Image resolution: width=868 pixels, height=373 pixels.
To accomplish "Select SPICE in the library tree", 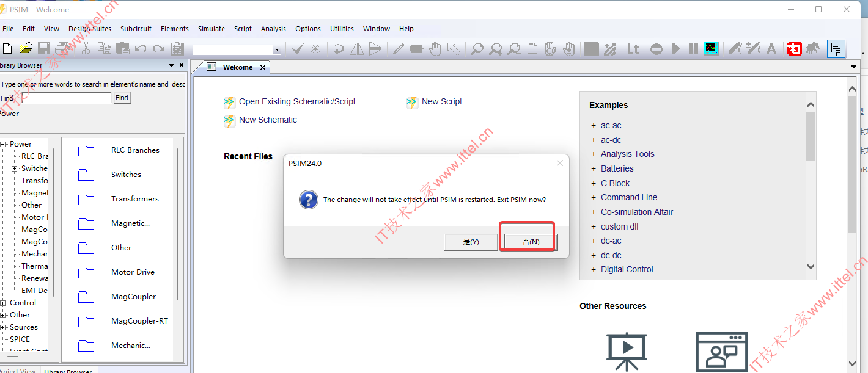I will [20, 339].
